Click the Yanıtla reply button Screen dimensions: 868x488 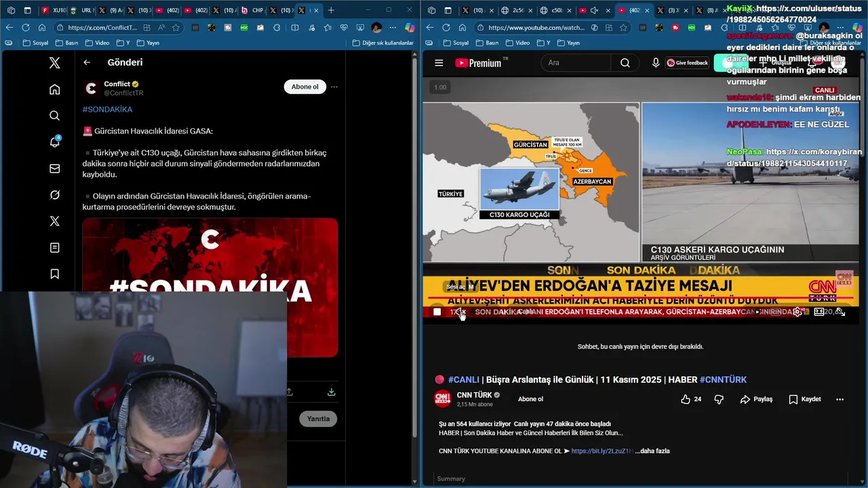tap(318, 419)
